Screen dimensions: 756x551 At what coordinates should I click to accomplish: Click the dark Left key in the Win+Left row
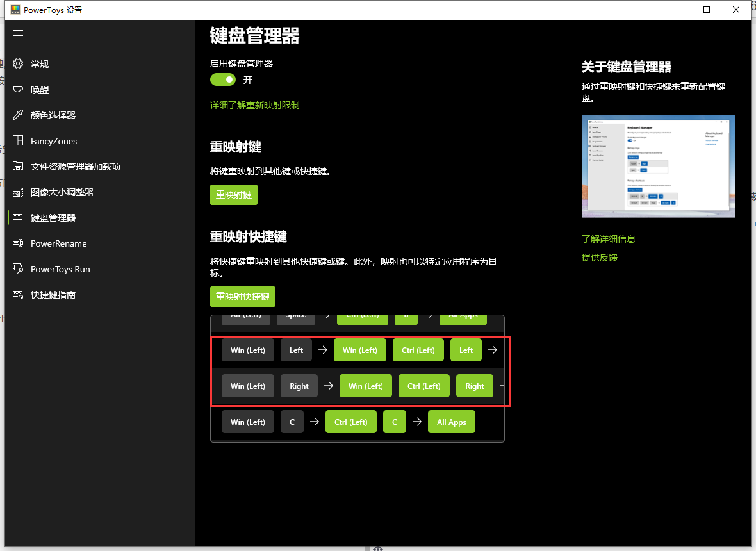click(x=296, y=350)
